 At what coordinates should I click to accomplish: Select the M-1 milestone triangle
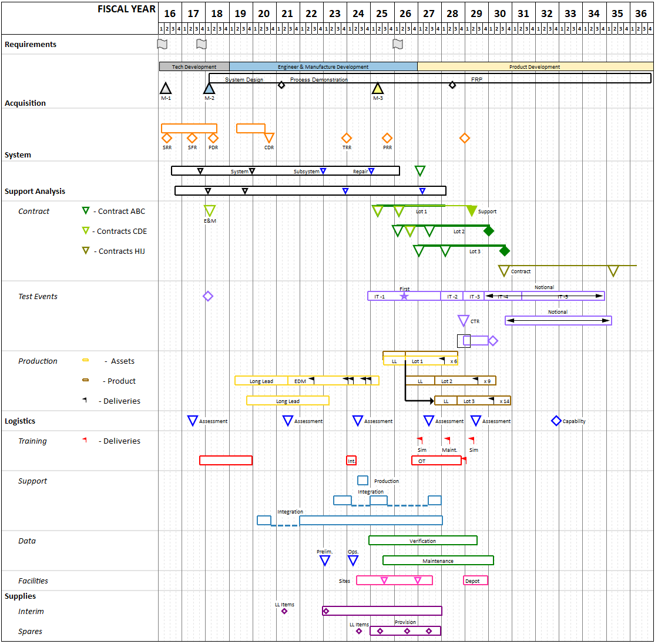(165, 88)
